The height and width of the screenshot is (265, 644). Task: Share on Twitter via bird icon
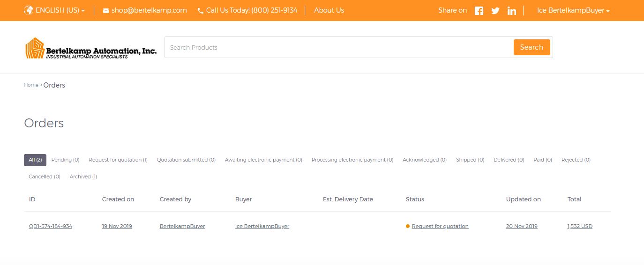495,10
